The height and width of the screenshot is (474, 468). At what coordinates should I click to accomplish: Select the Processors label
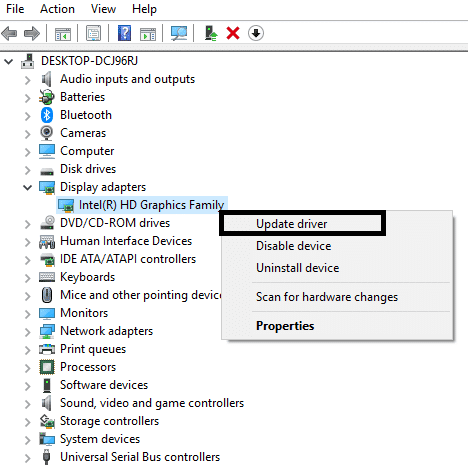point(88,367)
